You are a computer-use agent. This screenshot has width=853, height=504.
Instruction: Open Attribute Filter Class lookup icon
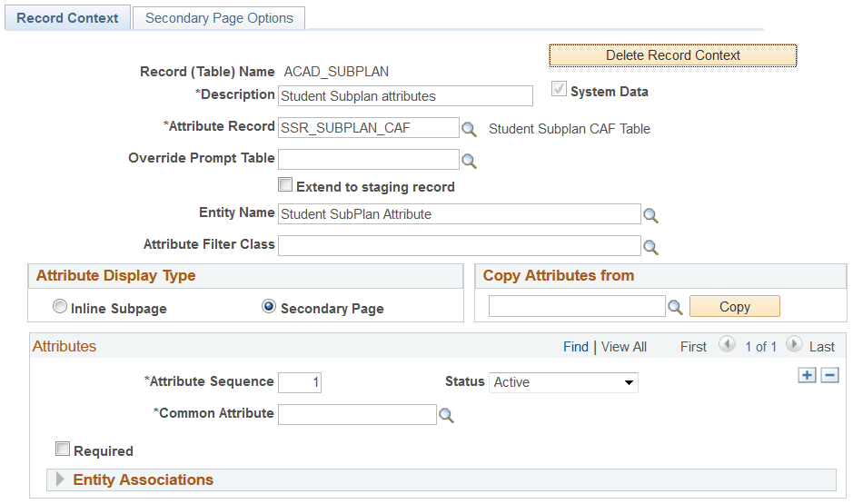(650, 246)
